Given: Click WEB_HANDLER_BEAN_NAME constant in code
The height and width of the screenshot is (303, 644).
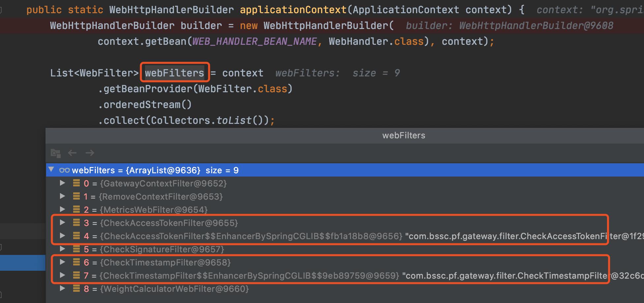Looking at the screenshot, I should click(x=254, y=41).
